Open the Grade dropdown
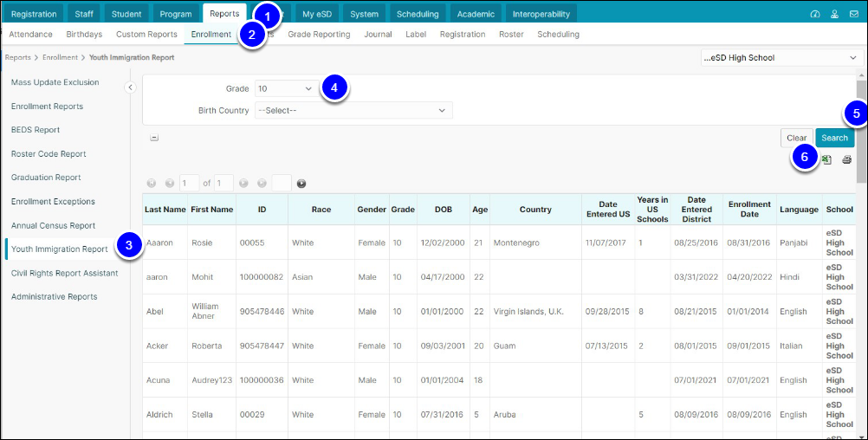This screenshot has height=440, width=868. 286,88
